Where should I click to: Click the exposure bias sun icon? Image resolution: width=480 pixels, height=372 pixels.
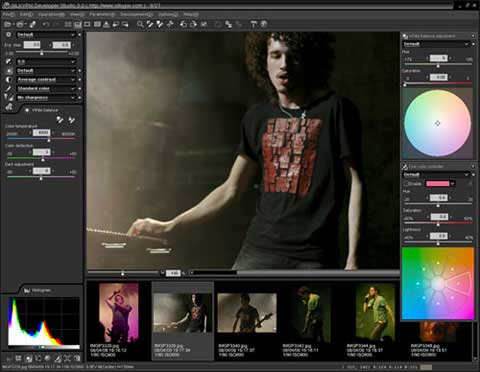coord(9,35)
